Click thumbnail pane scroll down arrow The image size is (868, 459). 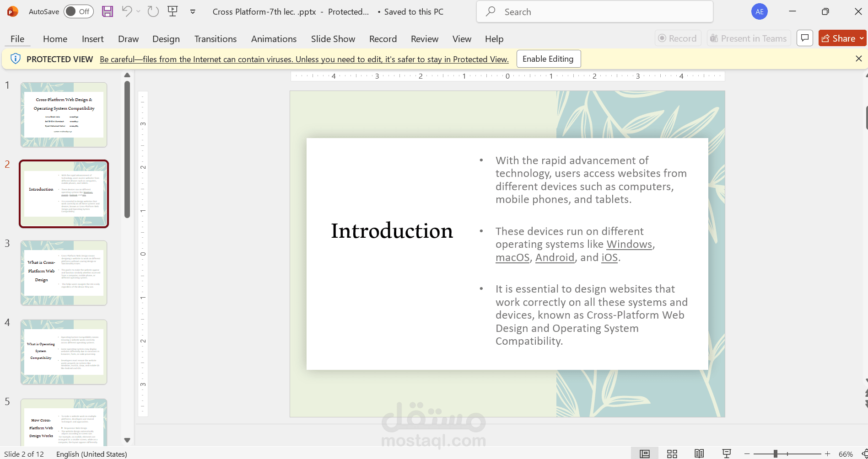tap(127, 440)
